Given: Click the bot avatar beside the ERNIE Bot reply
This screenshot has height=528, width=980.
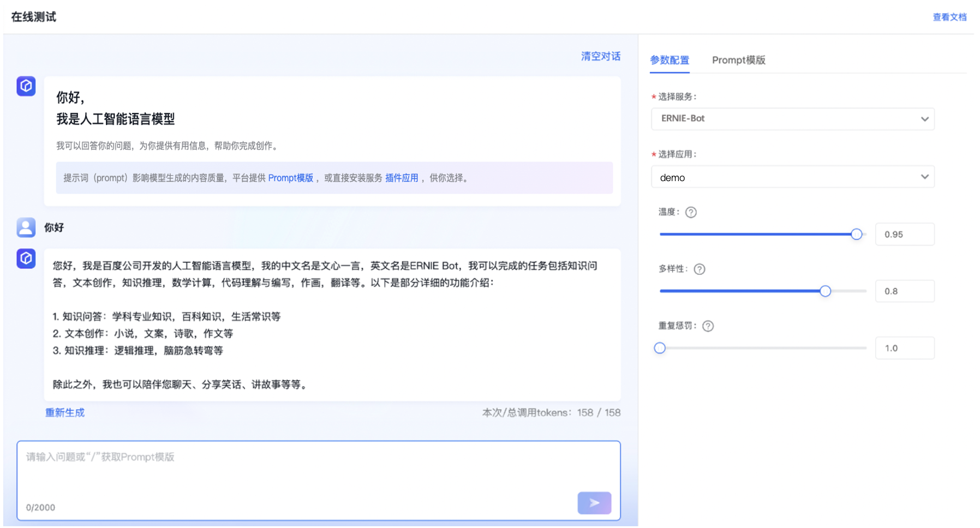Looking at the screenshot, I should (26, 259).
